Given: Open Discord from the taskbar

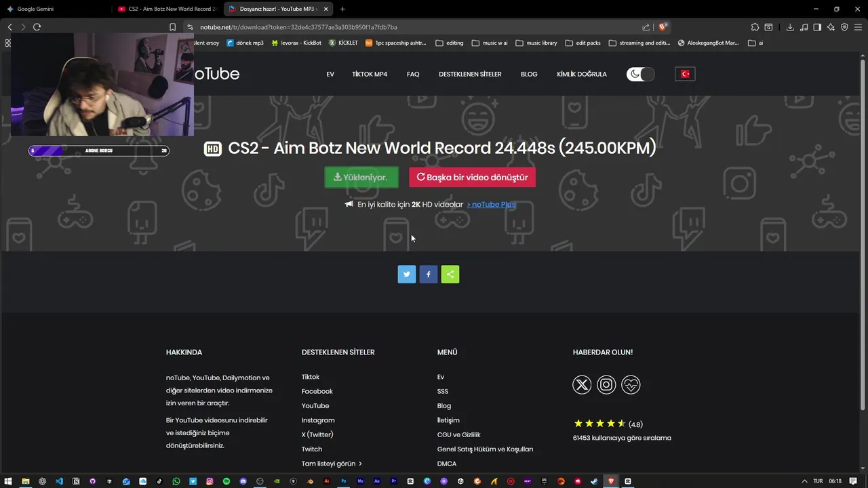Looking at the screenshot, I should [x=243, y=481].
